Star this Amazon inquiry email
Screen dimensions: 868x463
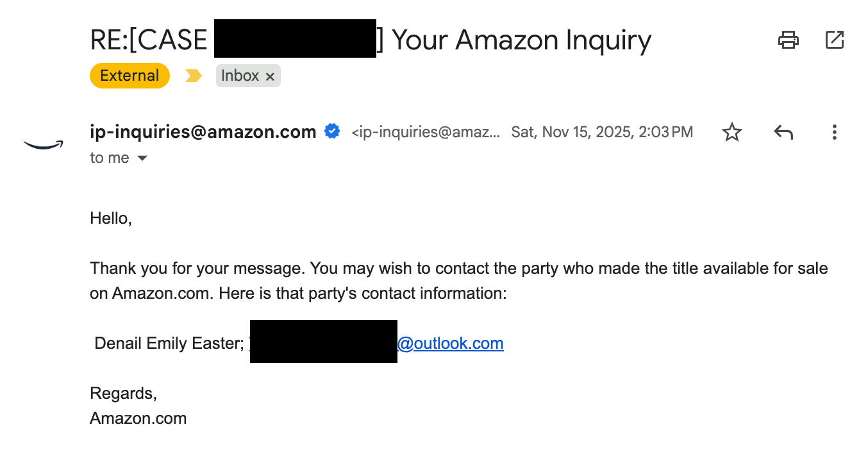[731, 133]
